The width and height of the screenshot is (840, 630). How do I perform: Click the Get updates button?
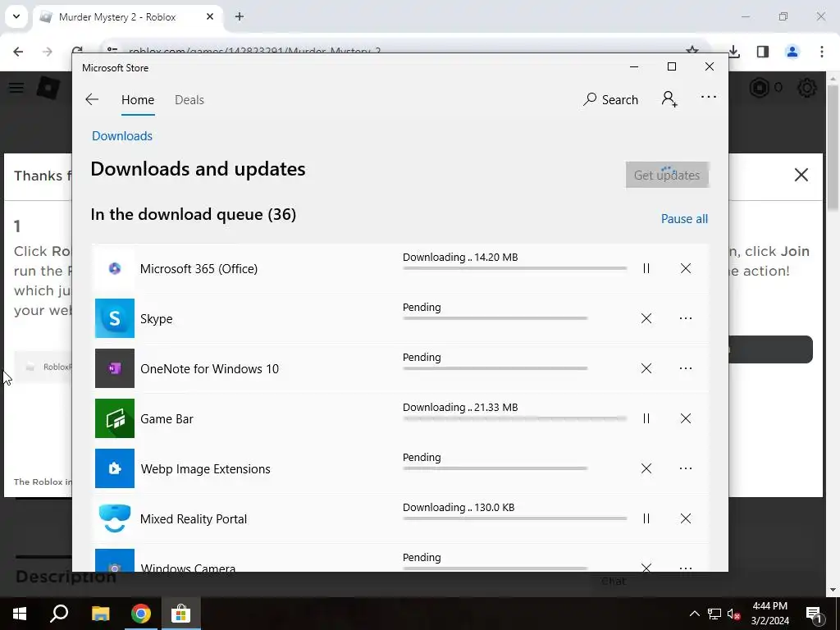(x=668, y=176)
